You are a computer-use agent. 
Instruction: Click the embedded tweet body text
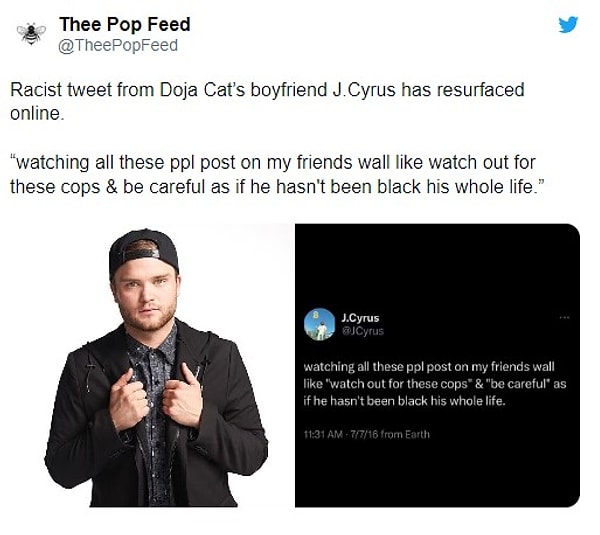[x=435, y=384]
